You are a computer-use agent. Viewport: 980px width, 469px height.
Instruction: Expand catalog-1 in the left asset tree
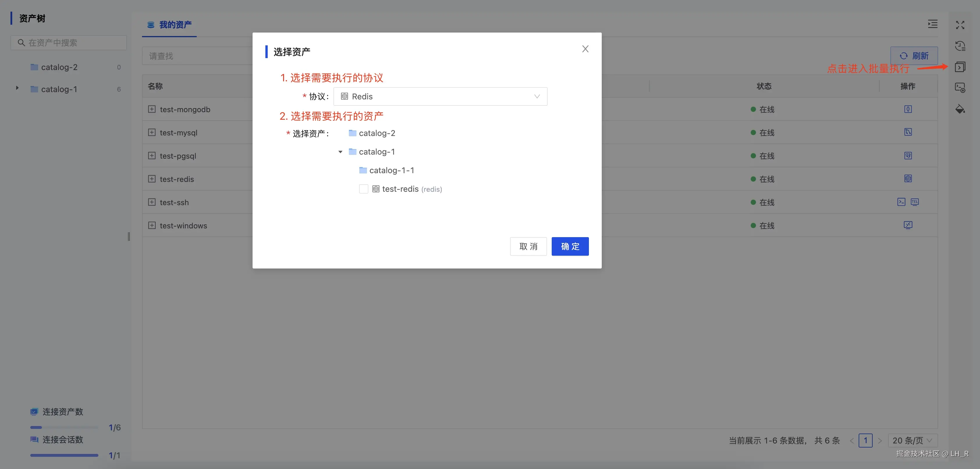pyautogui.click(x=17, y=88)
